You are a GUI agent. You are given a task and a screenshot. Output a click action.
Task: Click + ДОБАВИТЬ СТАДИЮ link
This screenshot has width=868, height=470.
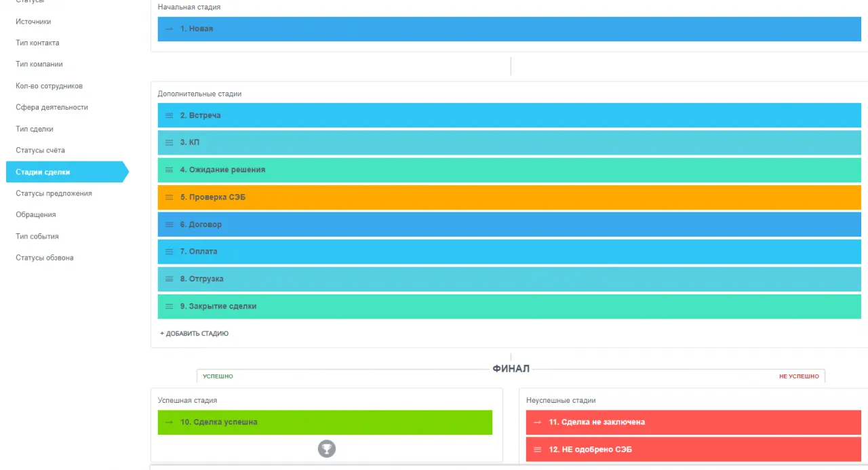point(195,334)
